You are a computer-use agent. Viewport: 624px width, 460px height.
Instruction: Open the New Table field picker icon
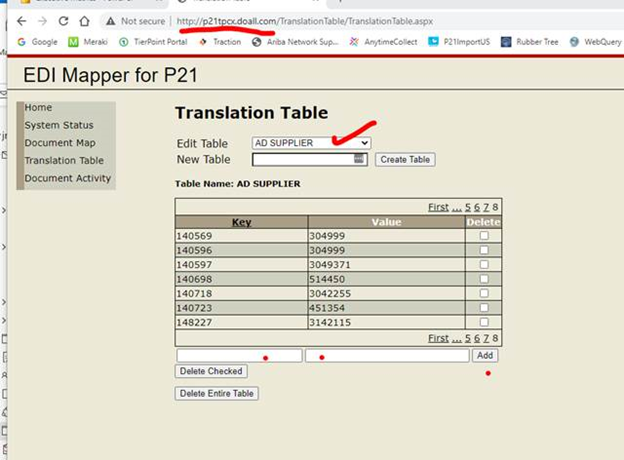tap(359, 159)
